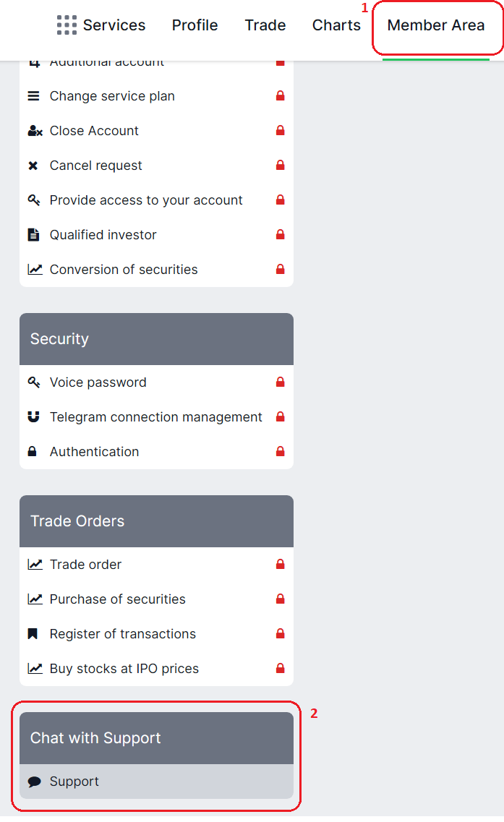Click the key icon beside Voice password
This screenshot has width=504, height=822.
click(34, 382)
